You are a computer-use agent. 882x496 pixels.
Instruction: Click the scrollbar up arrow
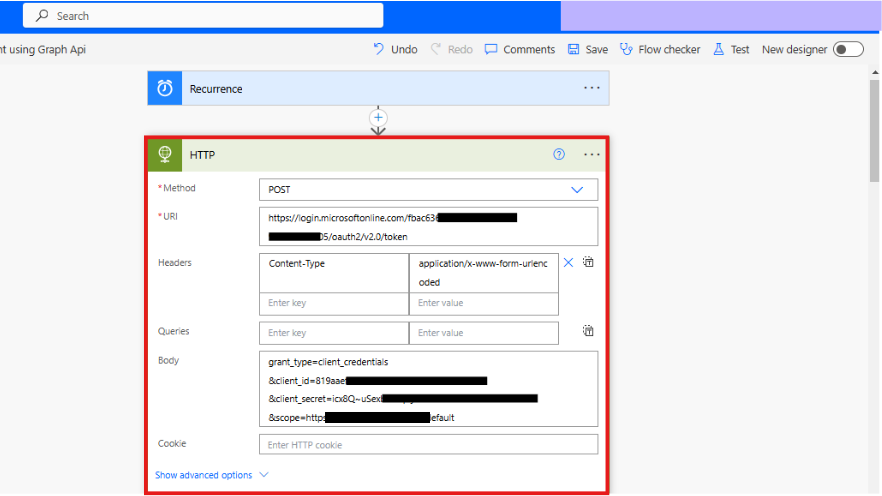click(875, 72)
